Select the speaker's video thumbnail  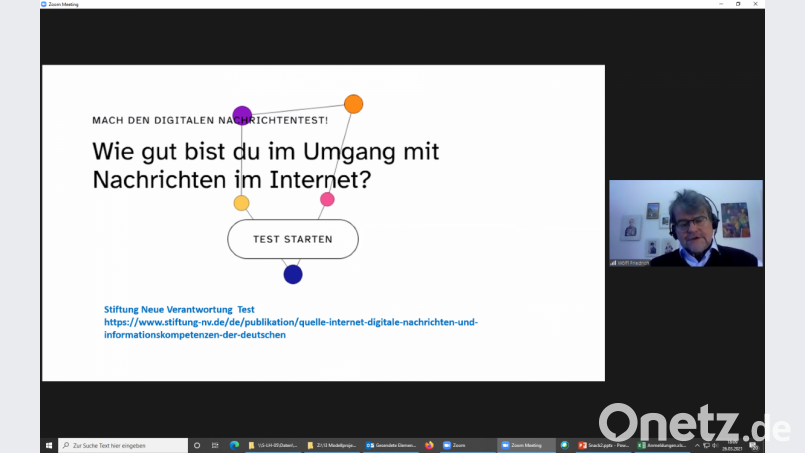click(x=685, y=223)
